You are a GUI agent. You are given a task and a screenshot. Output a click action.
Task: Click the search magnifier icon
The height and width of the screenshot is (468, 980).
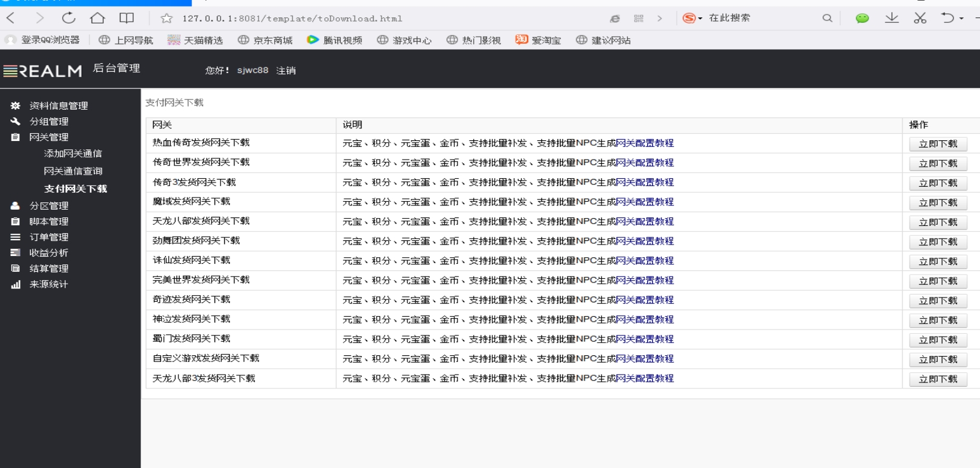828,18
